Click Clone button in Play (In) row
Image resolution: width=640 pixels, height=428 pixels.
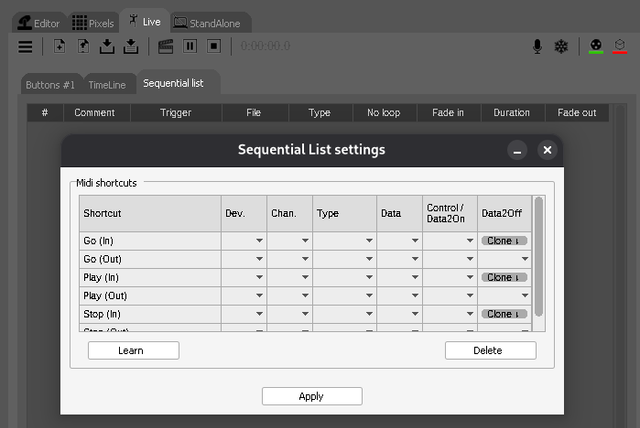pyautogui.click(x=504, y=277)
